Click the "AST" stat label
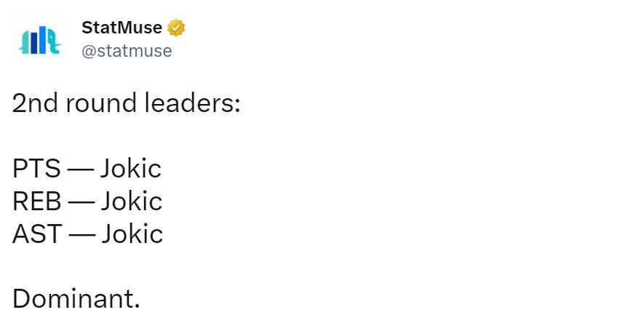Screen dimensions: 644x315 coord(37,234)
